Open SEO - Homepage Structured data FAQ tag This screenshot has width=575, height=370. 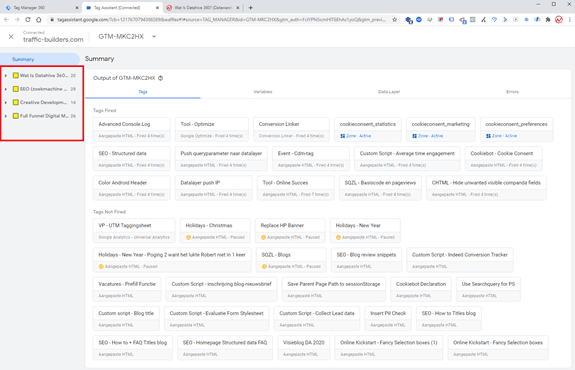click(x=225, y=348)
